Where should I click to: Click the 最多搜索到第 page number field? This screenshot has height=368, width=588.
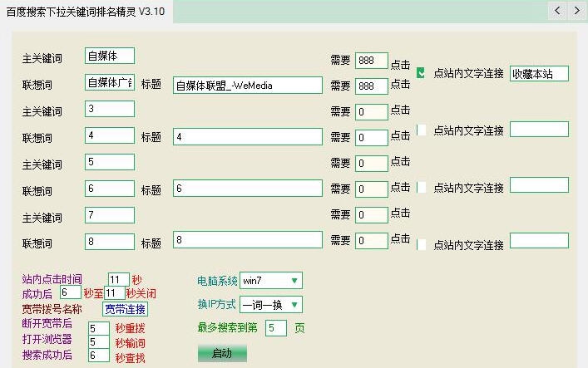(x=276, y=328)
